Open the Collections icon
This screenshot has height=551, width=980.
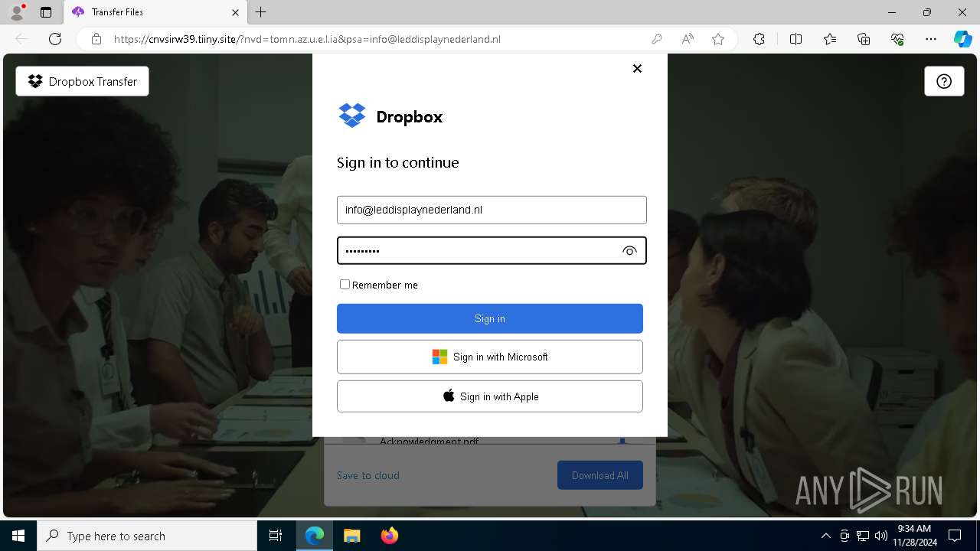point(864,39)
